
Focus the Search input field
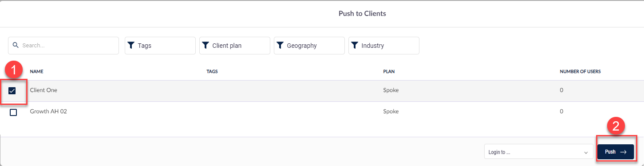(63, 45)
